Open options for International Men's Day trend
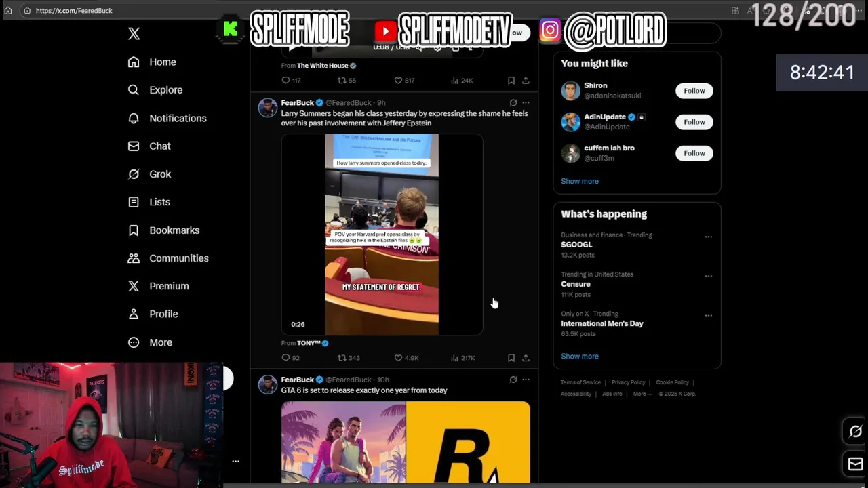Screen dimensions: 868x488 click(709, 315)
